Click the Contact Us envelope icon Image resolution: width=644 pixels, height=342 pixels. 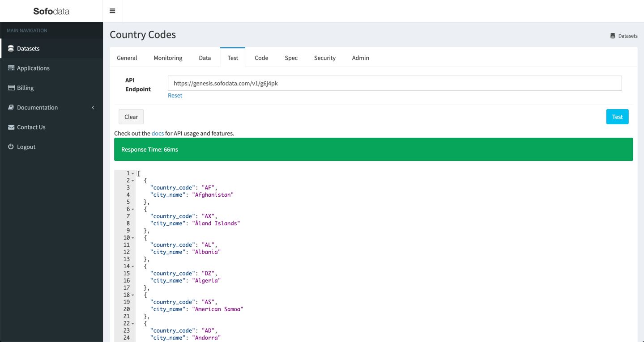pyautogui.click(x=11, y=127)
